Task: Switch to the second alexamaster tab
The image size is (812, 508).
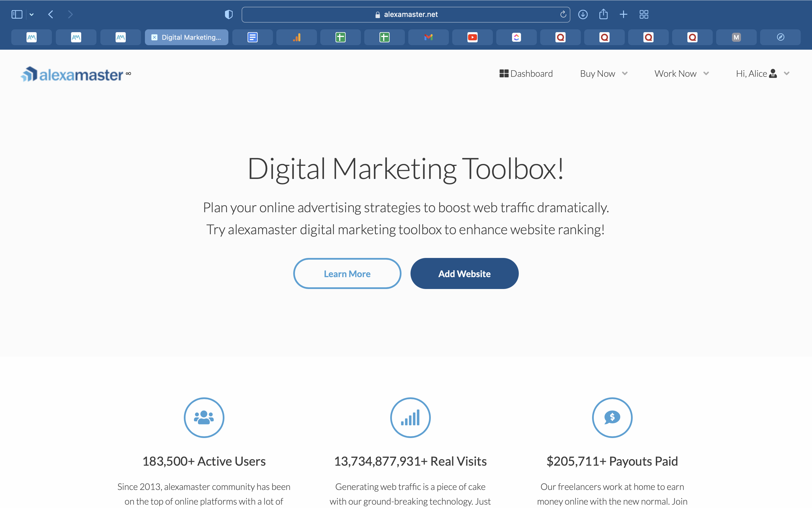Action: point(76,37)
